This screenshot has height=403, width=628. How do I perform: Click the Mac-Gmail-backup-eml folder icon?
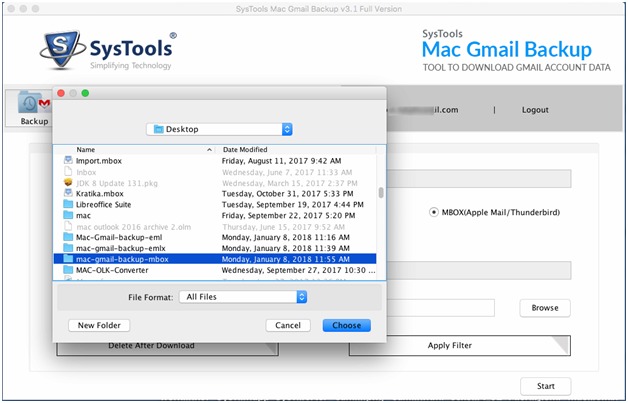tap(68, 237)
